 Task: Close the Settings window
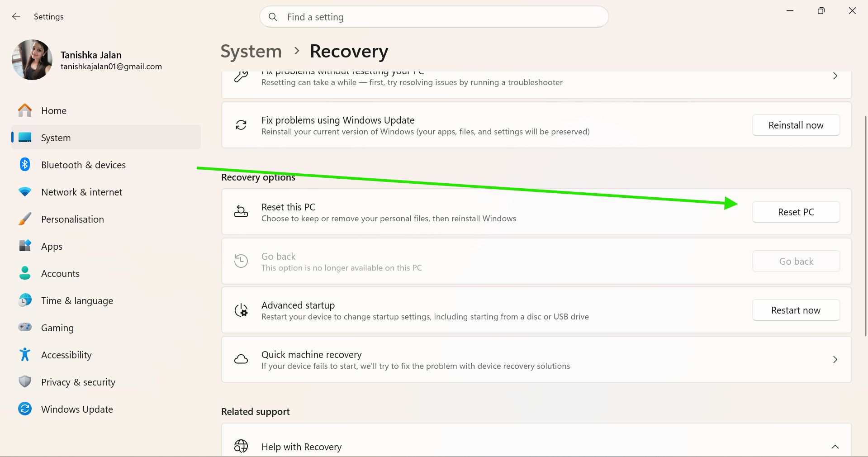(852, 10)
